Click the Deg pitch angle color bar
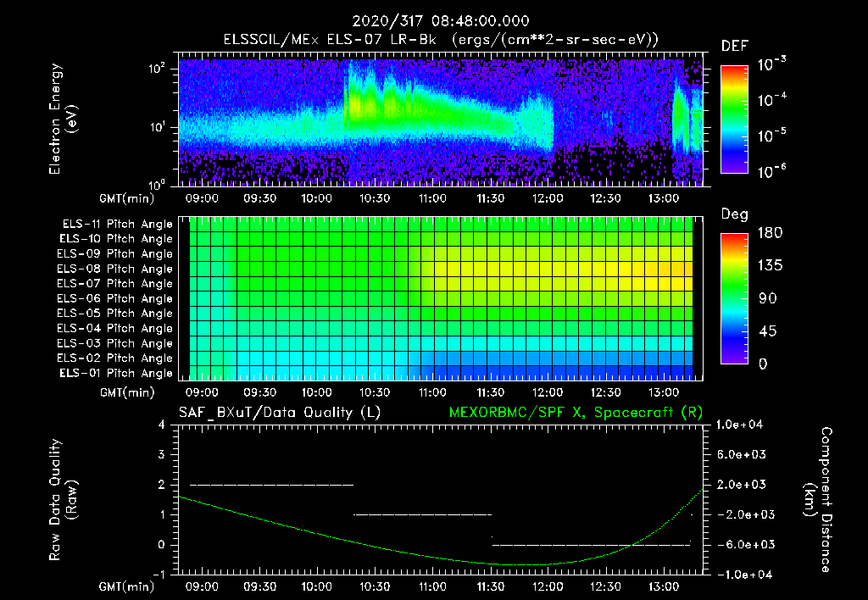Screen dimensions: 868x600 (x=734, y=298)
